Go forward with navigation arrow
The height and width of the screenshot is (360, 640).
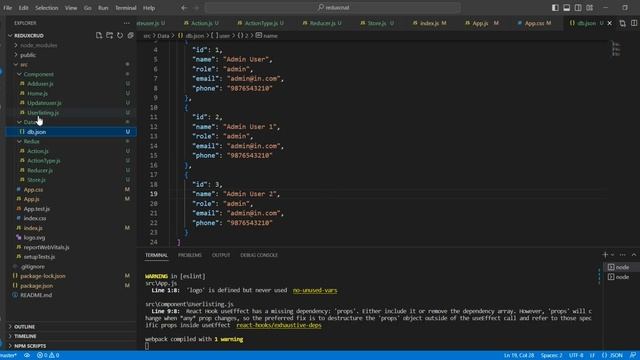(196, 8)
